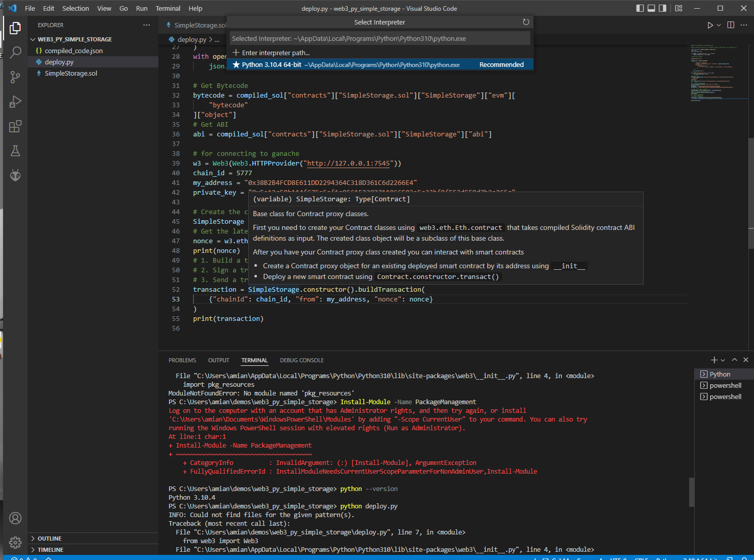Open the Source Control view

point(15,77)
